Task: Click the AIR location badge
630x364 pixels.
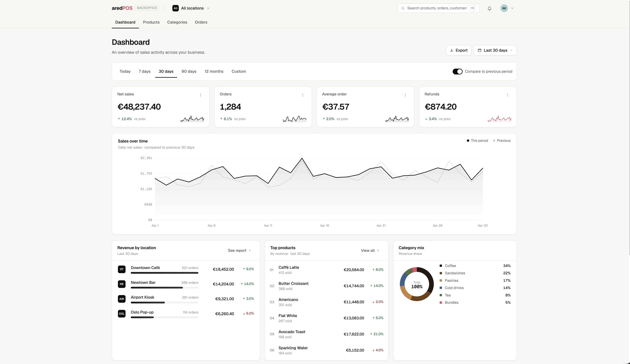Action: coord(121,299)
